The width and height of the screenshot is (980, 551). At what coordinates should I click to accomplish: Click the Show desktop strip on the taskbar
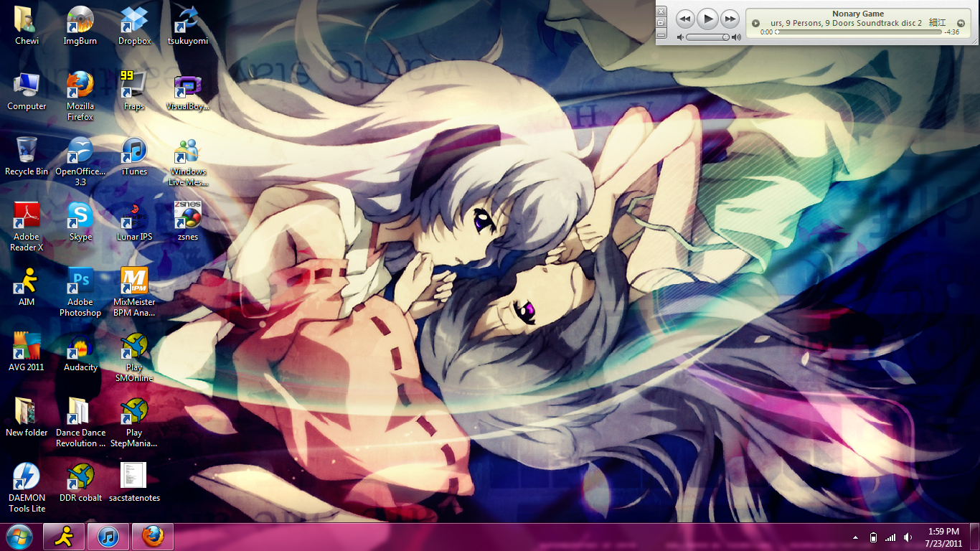[975, 537]
